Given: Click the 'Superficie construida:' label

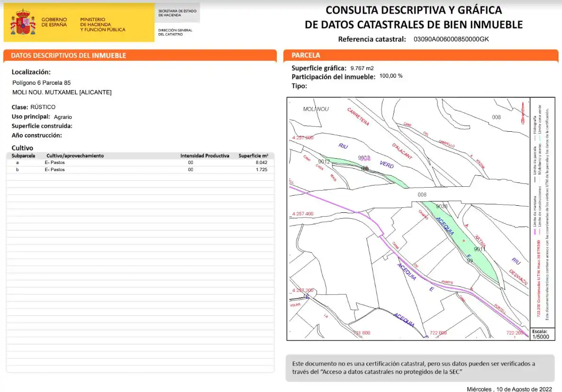Looking at the screenshot, I should 42,126.
